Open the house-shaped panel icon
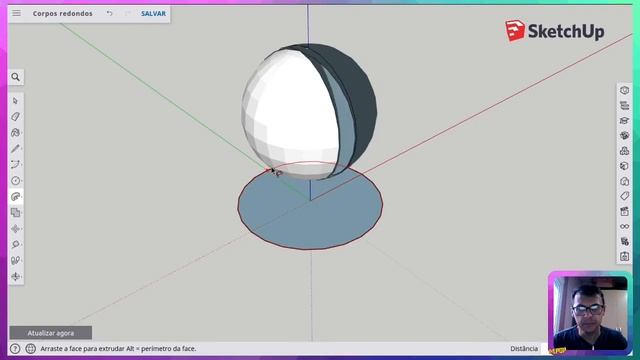The image size is (640, 360). [624, 181]
